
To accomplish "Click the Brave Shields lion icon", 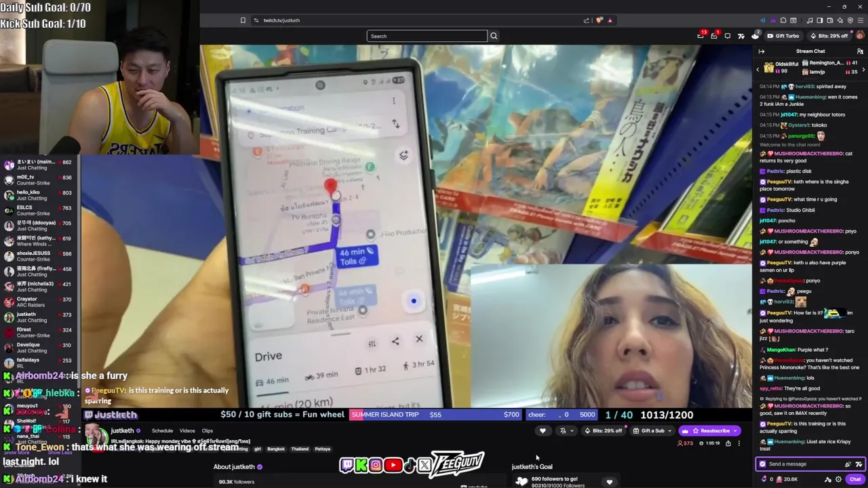I will 599,20.
